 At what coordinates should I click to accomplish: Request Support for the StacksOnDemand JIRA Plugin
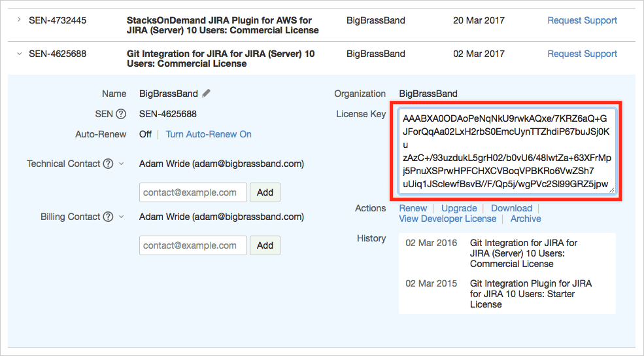click(x=582, y=20)
